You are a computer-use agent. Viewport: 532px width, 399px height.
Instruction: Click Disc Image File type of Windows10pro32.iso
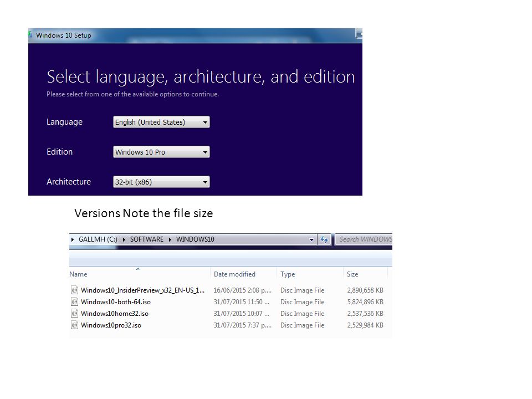pyautogui.click(x=303, y=325)
